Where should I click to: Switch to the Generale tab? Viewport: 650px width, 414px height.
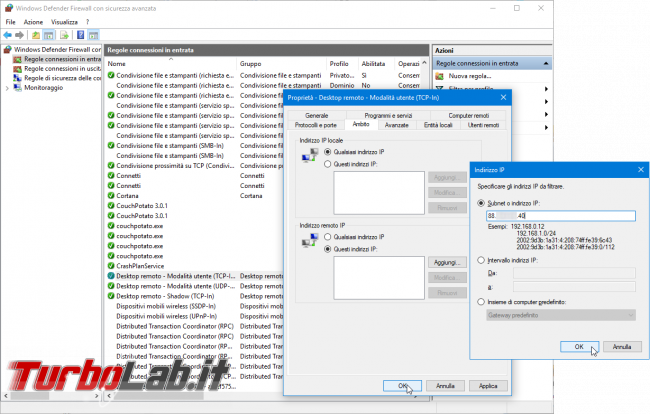[317, 116]
